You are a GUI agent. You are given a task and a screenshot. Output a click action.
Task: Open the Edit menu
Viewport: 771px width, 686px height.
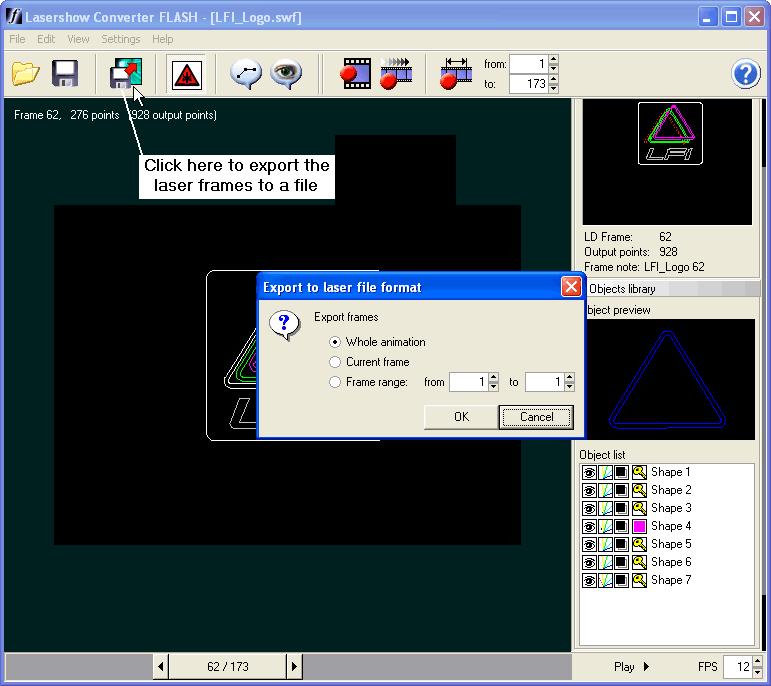(x=46, y=39)
